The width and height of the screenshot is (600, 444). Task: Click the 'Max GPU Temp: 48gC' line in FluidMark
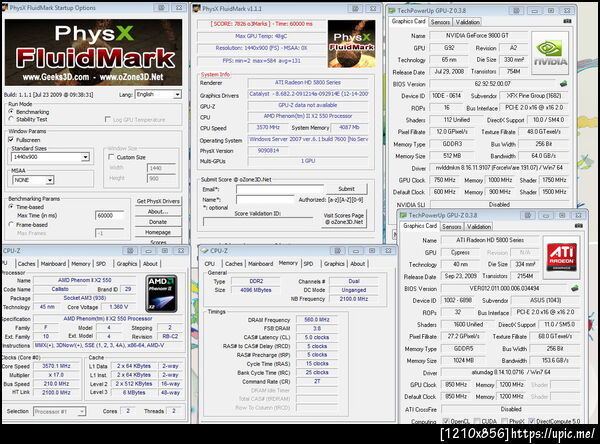click(x=261, y=36)
